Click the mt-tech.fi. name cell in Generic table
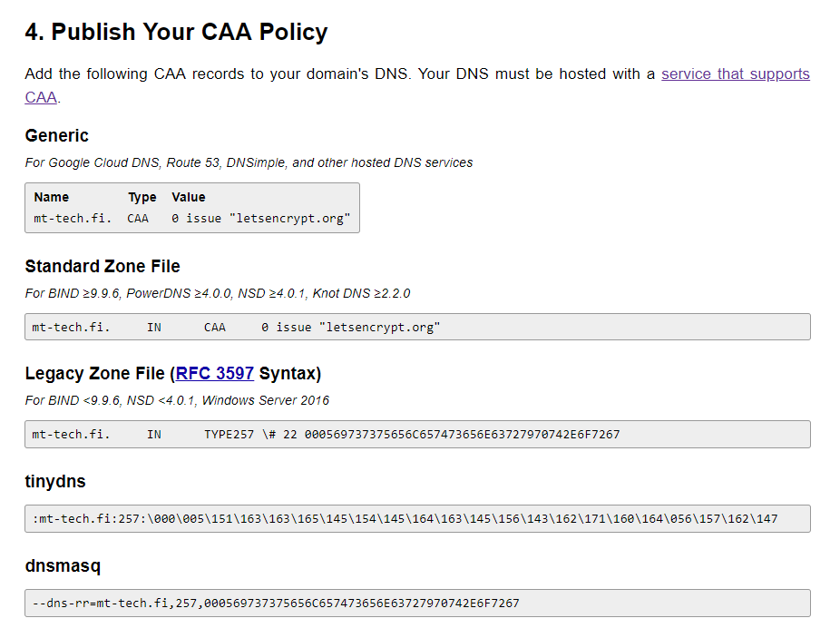This screenshot has height=638, width=840. pos(73,219)
